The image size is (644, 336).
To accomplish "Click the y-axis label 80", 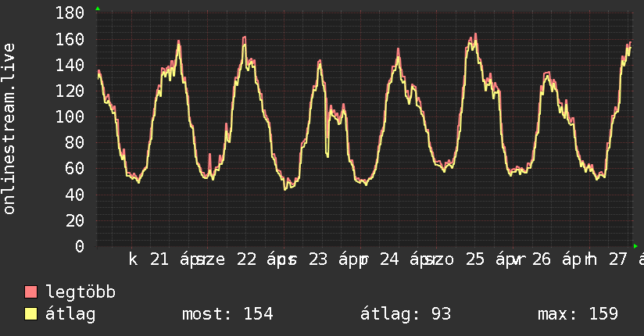I will [75, 142].
